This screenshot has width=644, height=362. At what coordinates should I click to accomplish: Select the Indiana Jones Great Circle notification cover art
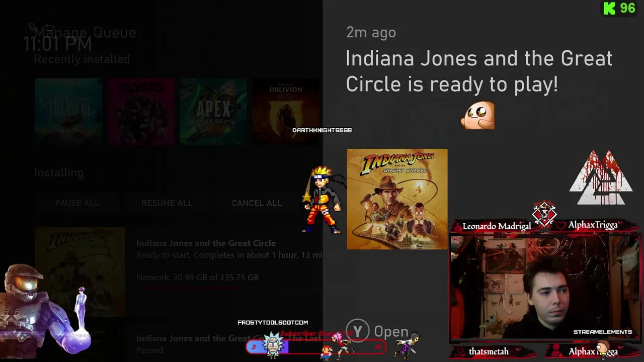tap(397, 199)
